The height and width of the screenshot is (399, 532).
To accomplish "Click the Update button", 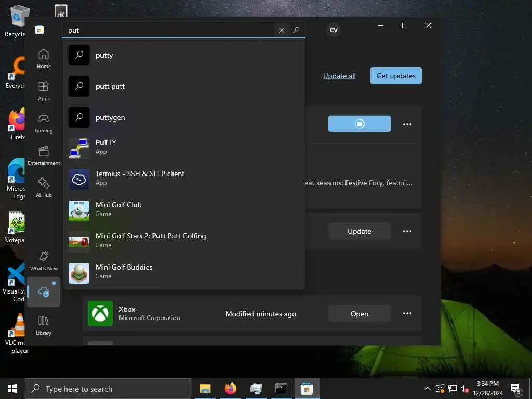I will [x=360, y=231].
